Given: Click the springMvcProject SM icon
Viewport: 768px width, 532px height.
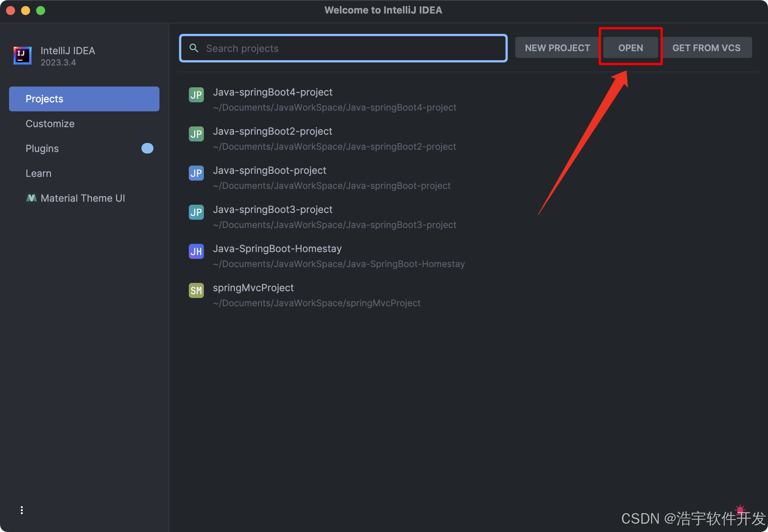Looking at the screenshot, I should point(196,290).
